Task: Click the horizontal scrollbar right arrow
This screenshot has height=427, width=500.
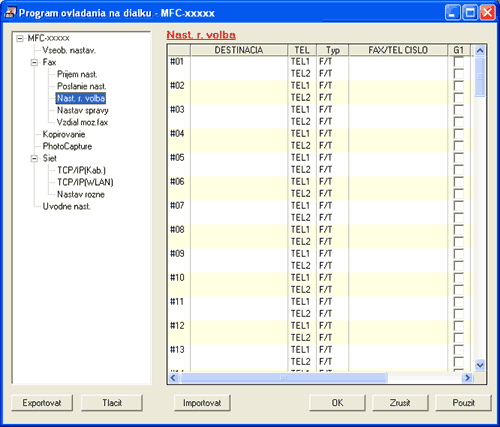Action: click(467, 378)
